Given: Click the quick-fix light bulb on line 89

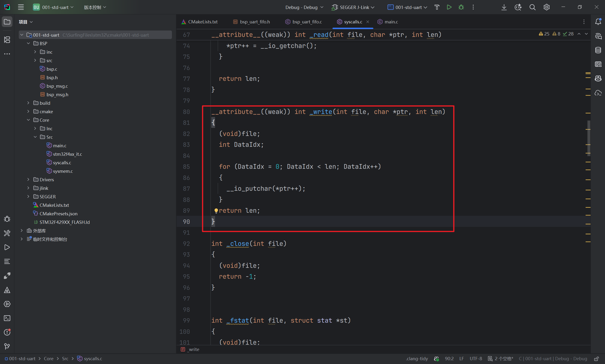Looking at the screenshot, I should (x=216, y=210).
